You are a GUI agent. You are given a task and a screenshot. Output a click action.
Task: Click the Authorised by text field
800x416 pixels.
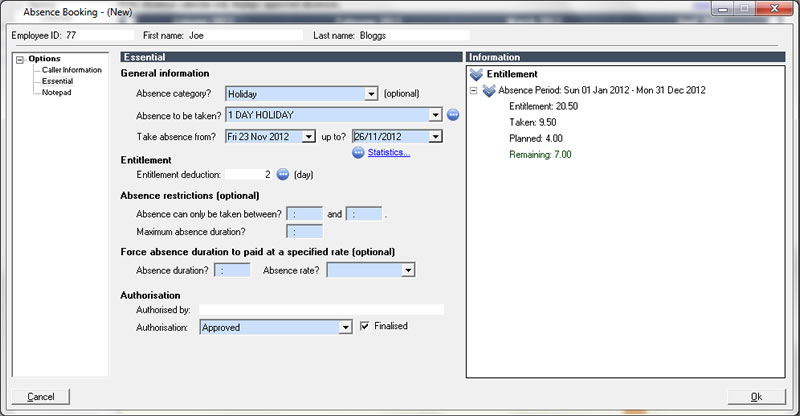(320, 310)
